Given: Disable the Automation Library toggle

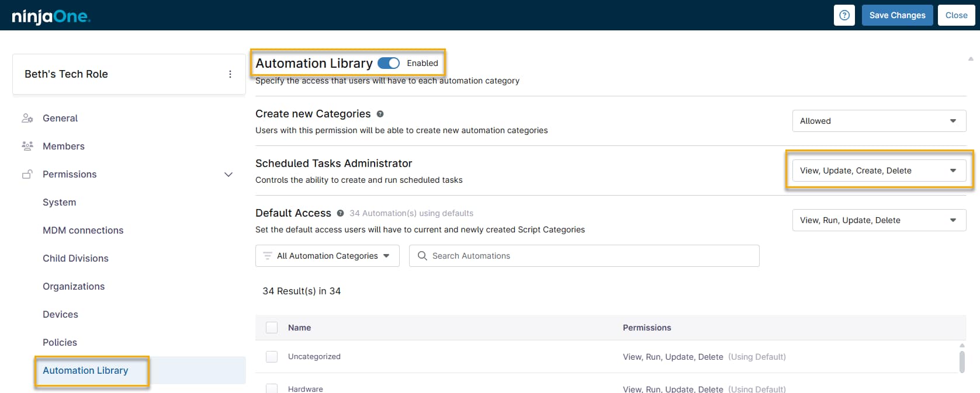Looking at the screenshot, I should pos(389,63).
